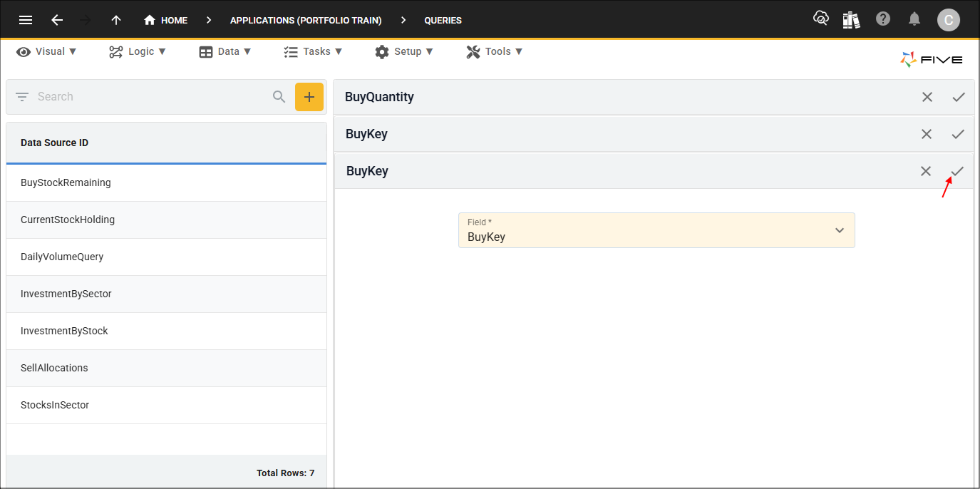This screenshot has width=980, height=489.
Task: Go back with the left arrow
Action: 57,20
